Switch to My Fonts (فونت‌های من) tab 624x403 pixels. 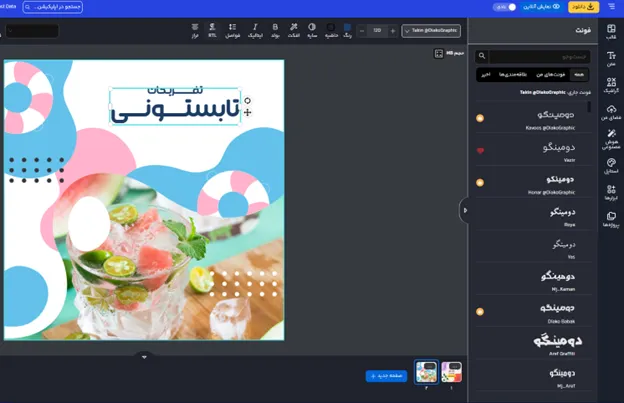(x=551, y=74)
